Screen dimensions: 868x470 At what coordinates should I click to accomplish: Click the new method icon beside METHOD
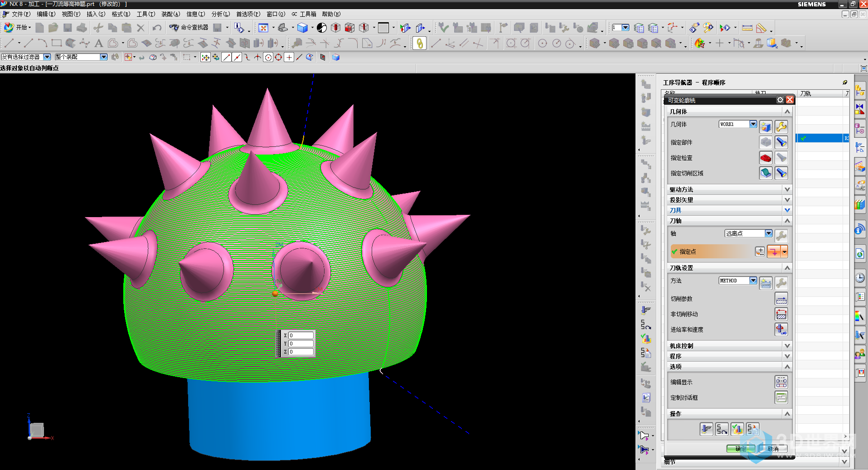(x=766, y=283)
